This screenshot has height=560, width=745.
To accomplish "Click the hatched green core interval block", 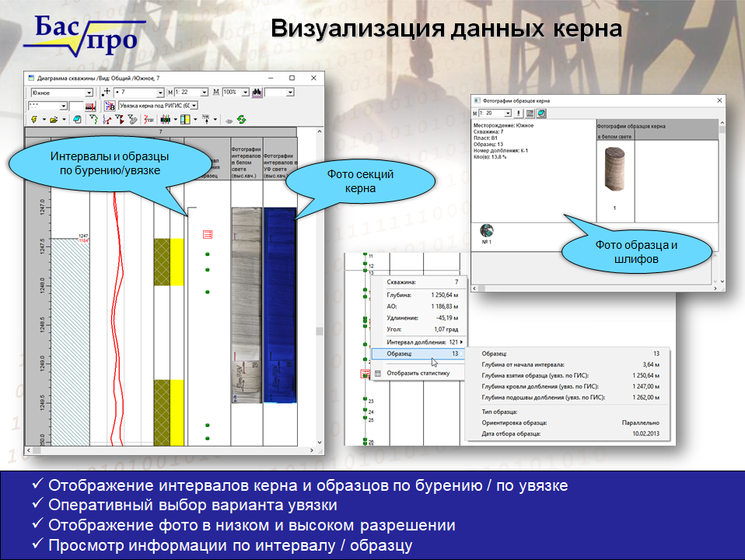I will tap(70, 341).
